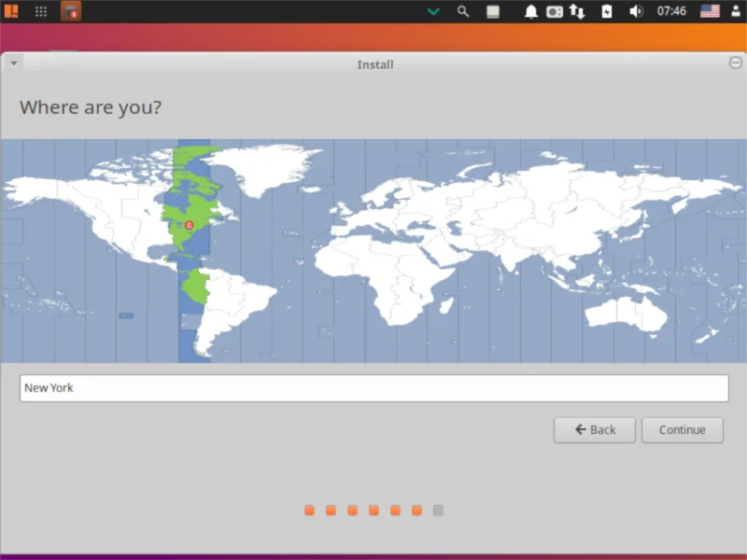Click the Continue button
The image size is (747, 560).
pyautogui.click(x=683, y=430)
